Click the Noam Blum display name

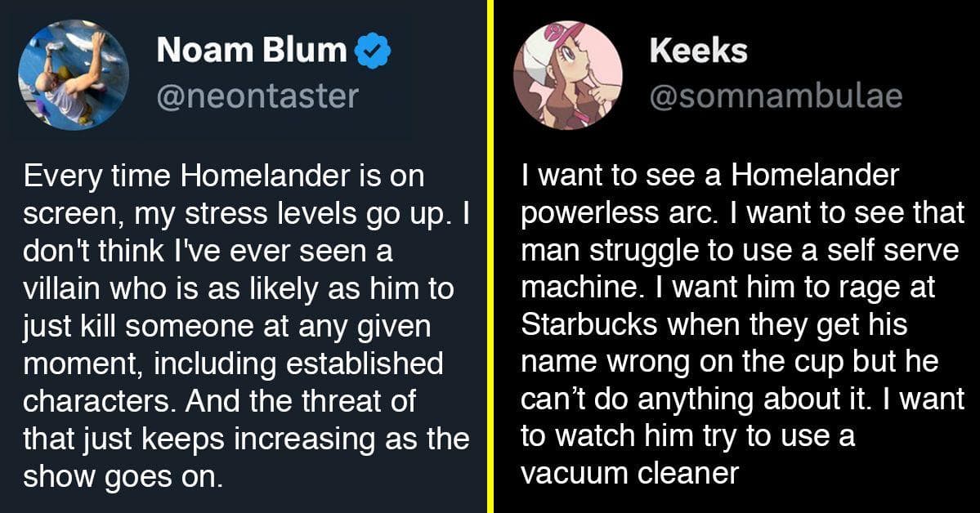(x=251, y=51)
